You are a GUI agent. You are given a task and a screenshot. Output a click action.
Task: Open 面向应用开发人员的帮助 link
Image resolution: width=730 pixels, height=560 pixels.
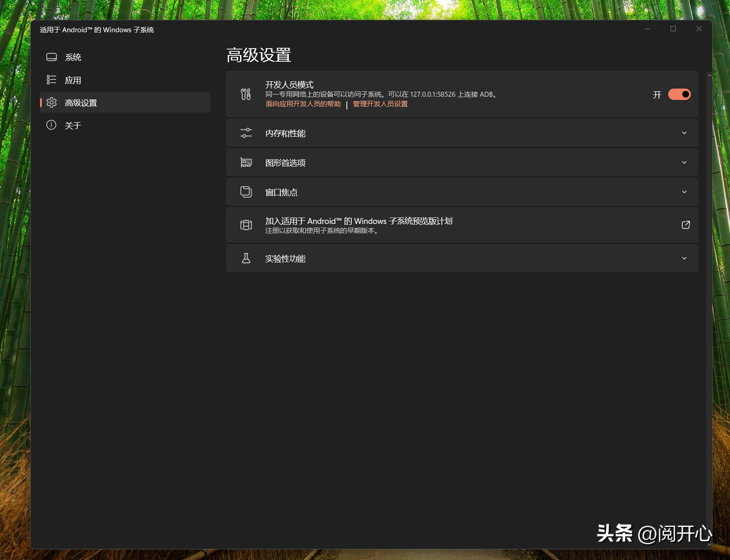pyautogui.click(x=303, y=104)
